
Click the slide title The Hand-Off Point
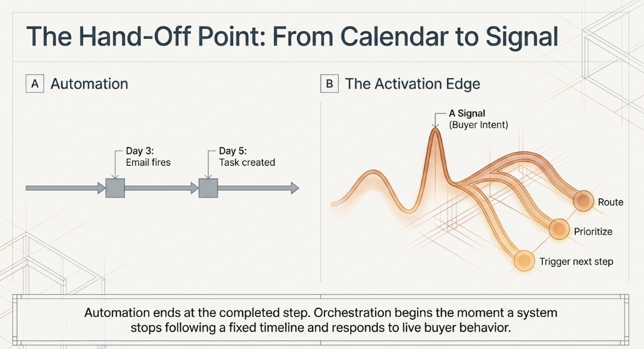pos(292,36)
